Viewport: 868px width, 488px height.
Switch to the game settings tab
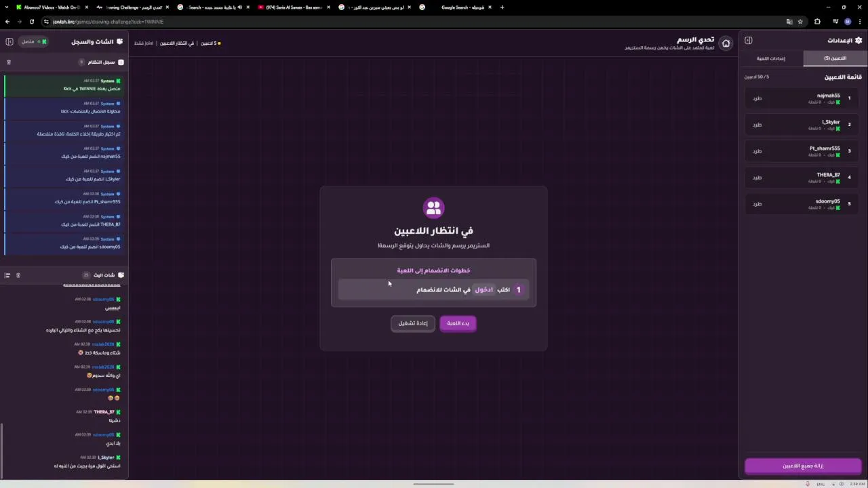(771, 58)
